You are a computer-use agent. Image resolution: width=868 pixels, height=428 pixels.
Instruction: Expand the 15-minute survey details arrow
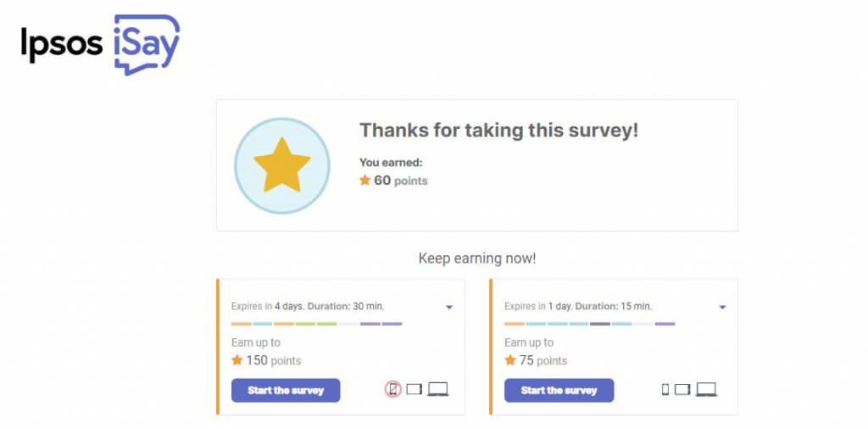click(x=722, y=308)
